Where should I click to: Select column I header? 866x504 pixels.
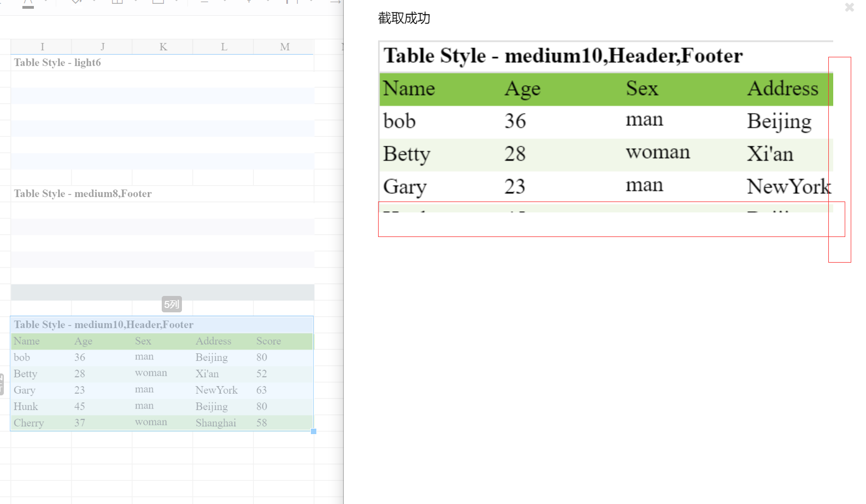pyautogui.click(x=42, y=46)
